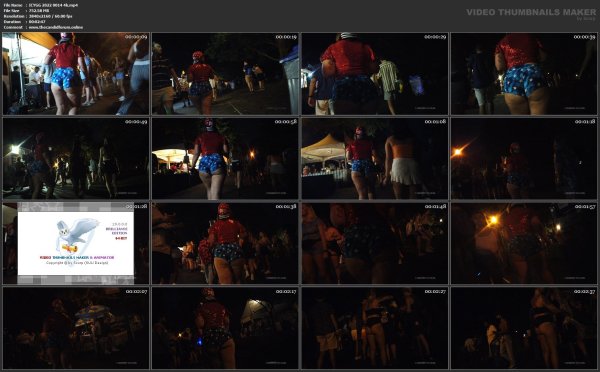
Task: Select the Duration value in the header
Action: coord(37,22)
